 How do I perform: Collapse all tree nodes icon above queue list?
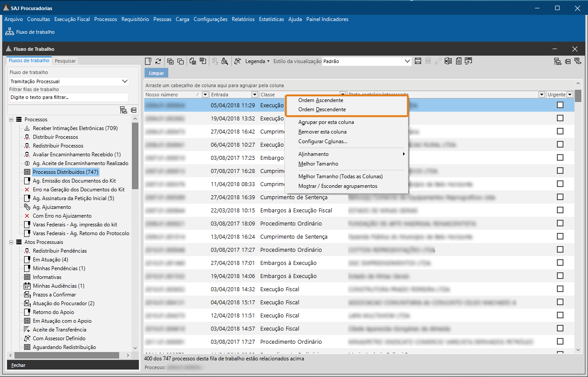coord(134,111)
